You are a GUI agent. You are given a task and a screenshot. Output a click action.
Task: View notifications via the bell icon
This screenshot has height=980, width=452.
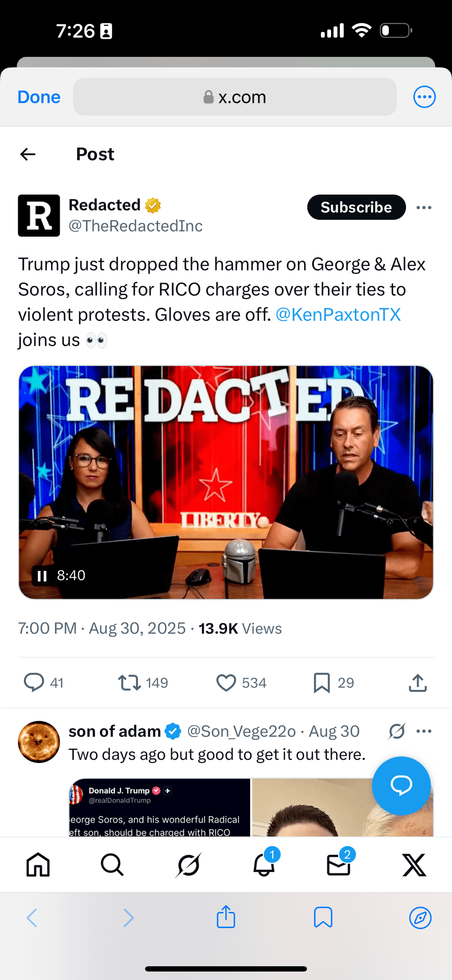[x=263, y=866]
